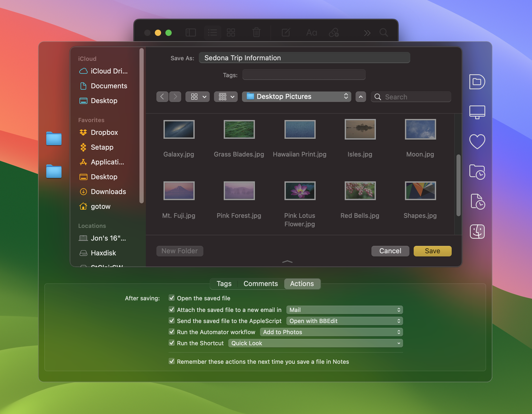Go back with the left arrow button

(162, 97)
